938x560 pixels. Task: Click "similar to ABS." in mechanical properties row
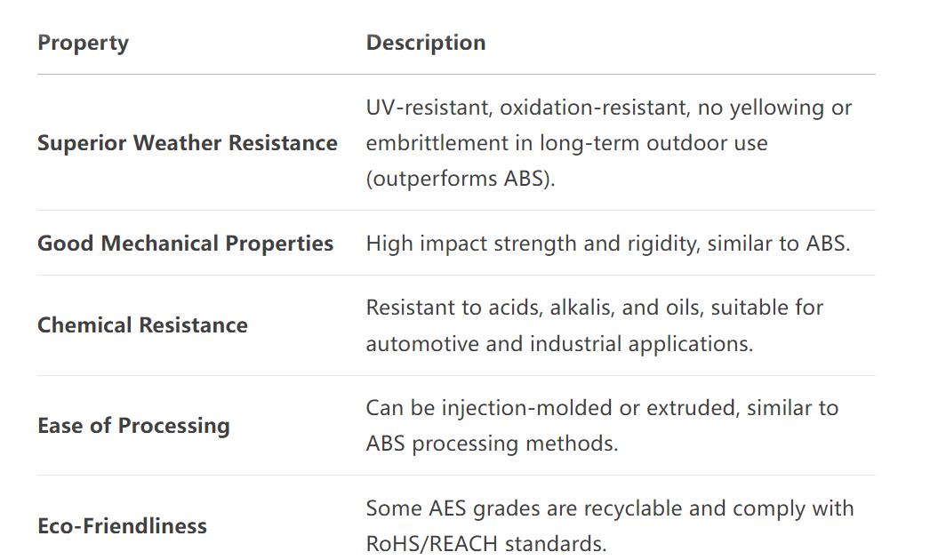[x=778, y=244]
